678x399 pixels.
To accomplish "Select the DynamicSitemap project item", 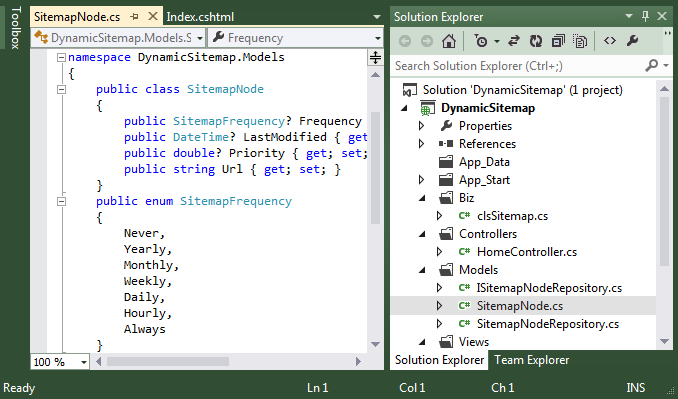I will pos(488,108).
